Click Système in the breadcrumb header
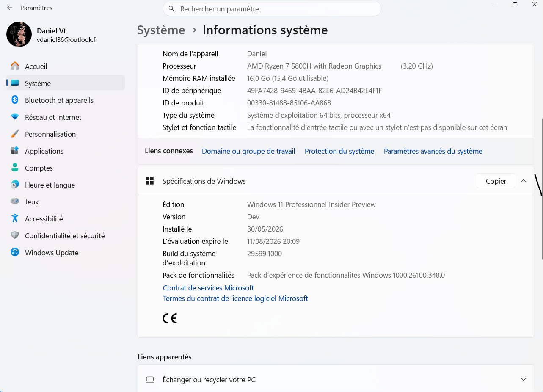543x392 pixels. pos(161,30)
